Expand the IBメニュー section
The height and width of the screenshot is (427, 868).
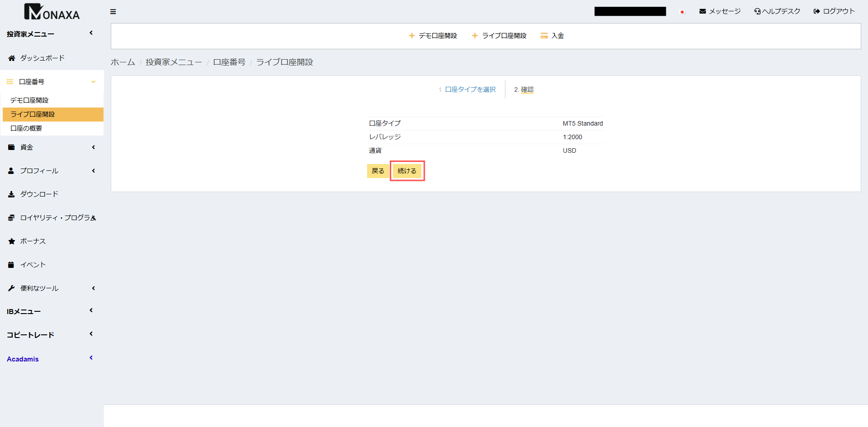tap(91, 310)
